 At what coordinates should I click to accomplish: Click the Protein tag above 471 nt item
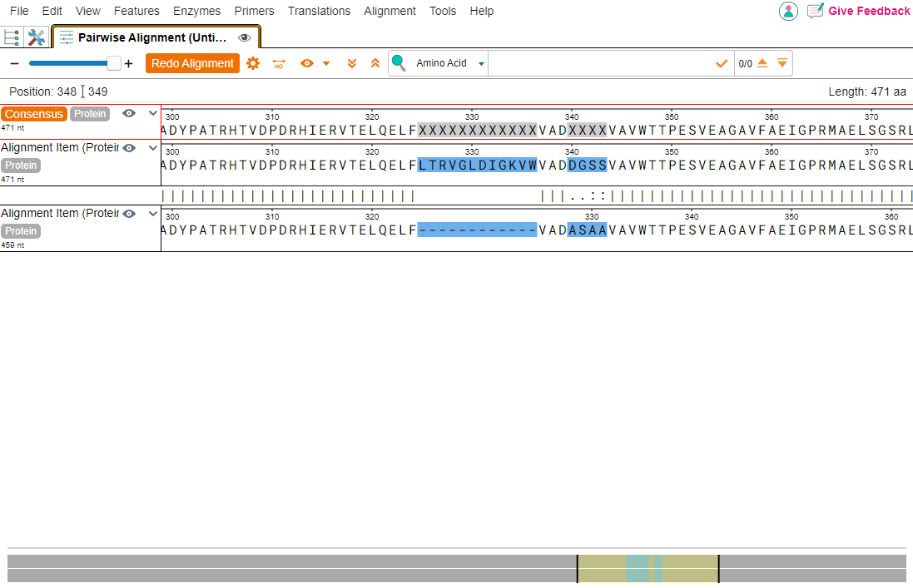21,166
